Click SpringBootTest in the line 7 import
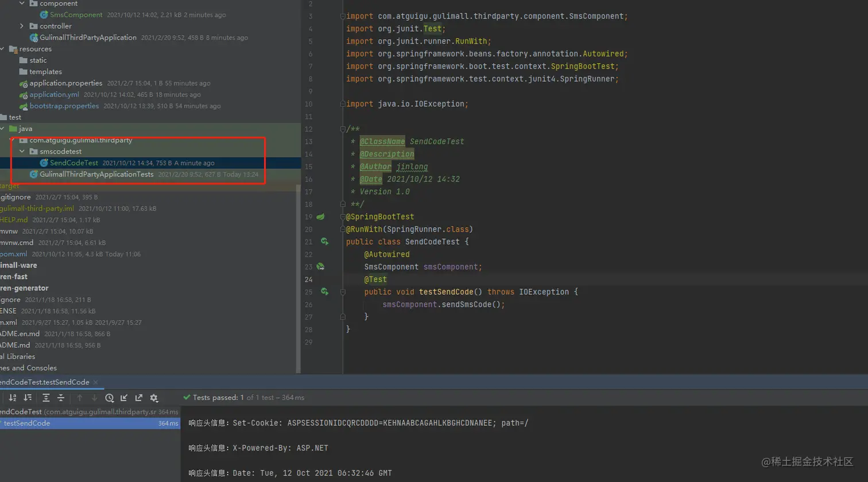868x482 pixels. point(583,67)
